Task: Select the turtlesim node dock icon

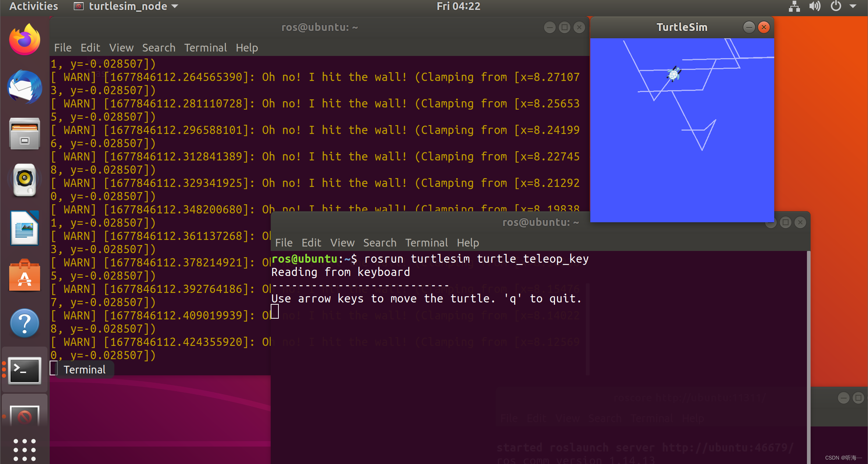Action: (x=25, y=416)
